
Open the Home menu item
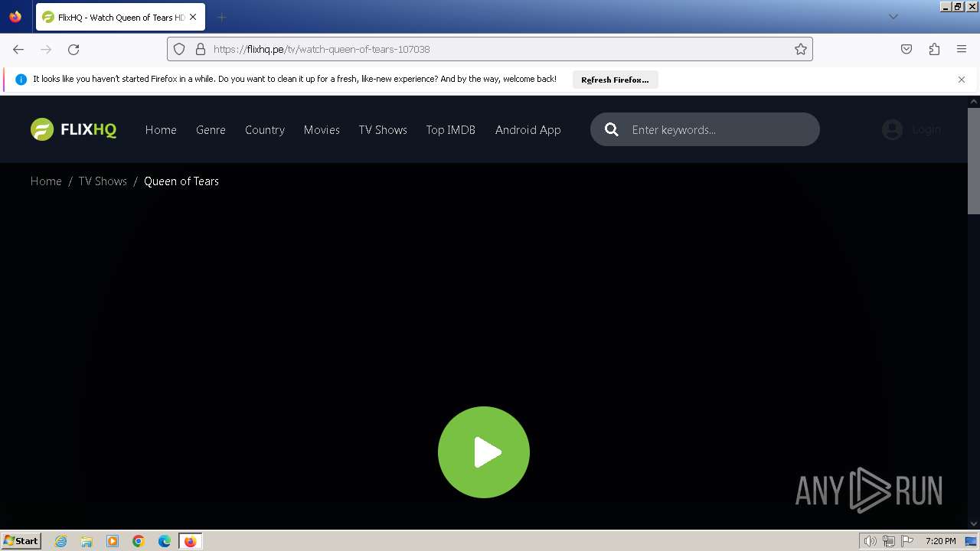coord(161,130)
